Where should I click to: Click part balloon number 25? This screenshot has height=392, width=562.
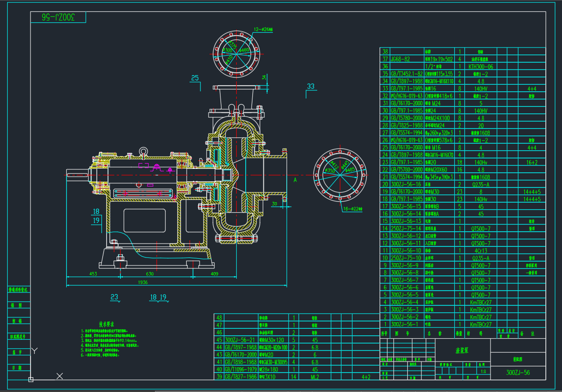click(195, 78)
